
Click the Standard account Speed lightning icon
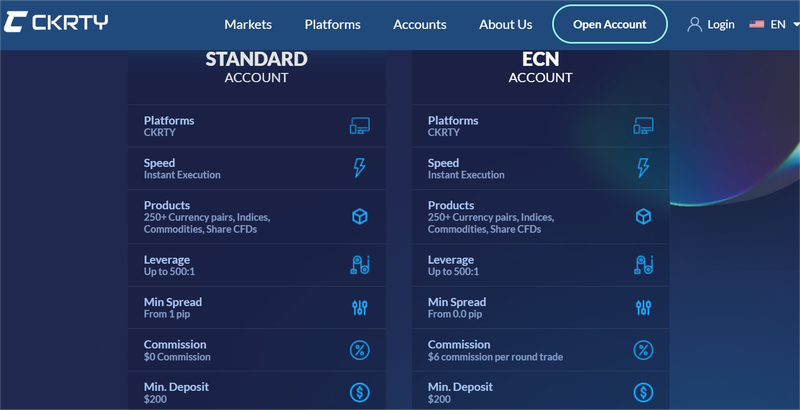(x=360, y=168)
